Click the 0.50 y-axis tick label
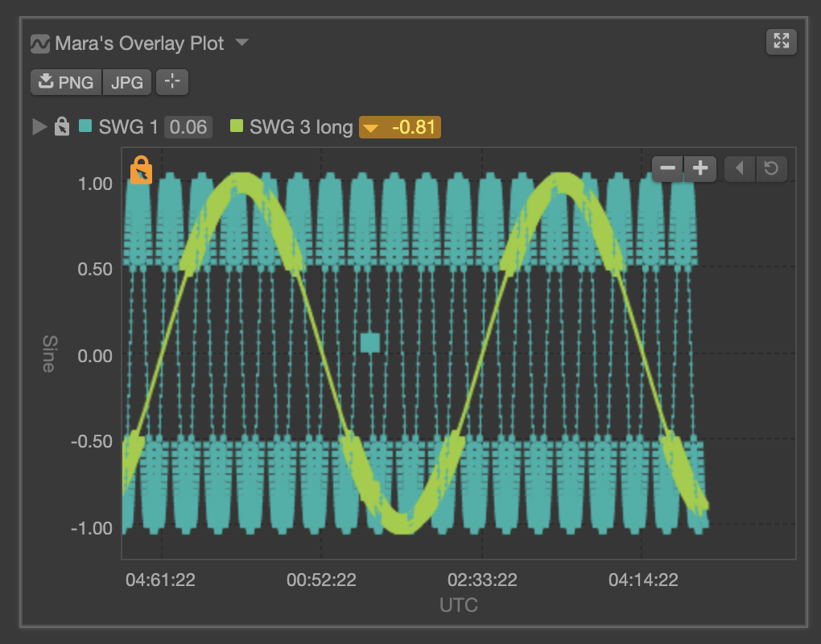821x644 pixels. [95, 269]
